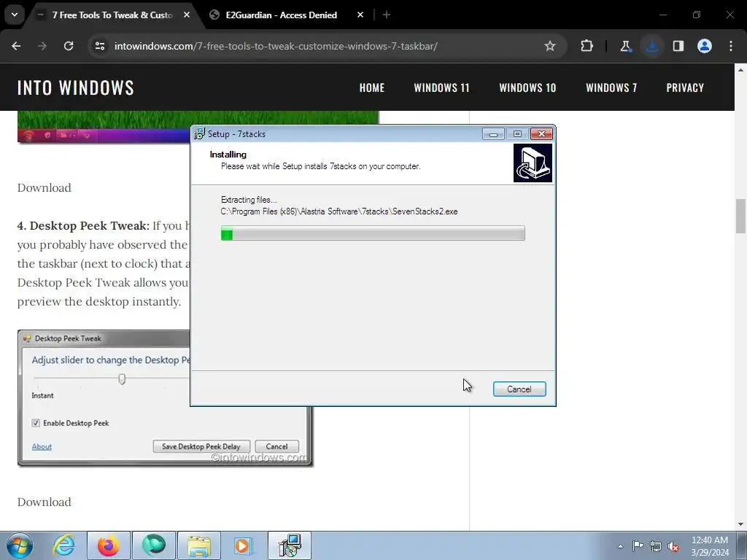Screen dimensions: 747x560
Task: Click the Desktop Peek delay slider thumb
Action: [122, 379]
